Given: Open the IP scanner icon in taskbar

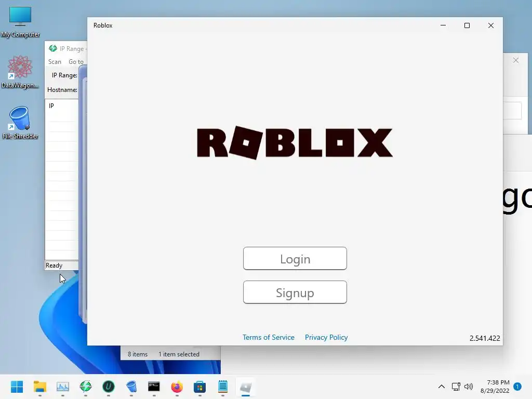Looking at the screenshot, I should click(86, 387).
